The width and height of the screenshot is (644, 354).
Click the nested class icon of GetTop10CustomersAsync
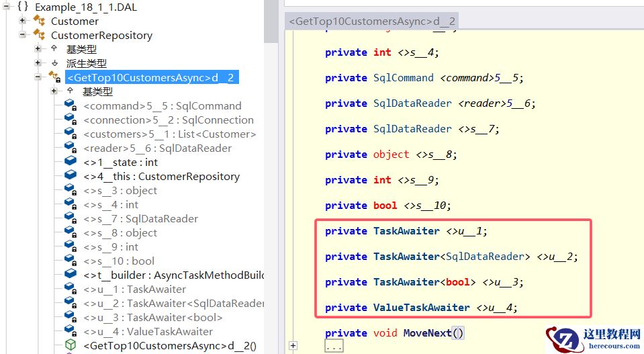54,77
